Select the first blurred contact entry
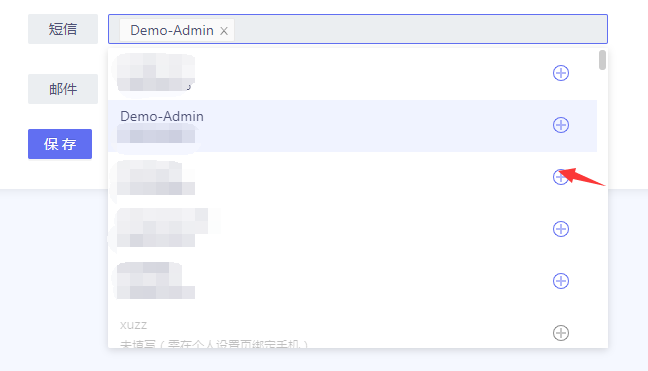 click(352, 73)
